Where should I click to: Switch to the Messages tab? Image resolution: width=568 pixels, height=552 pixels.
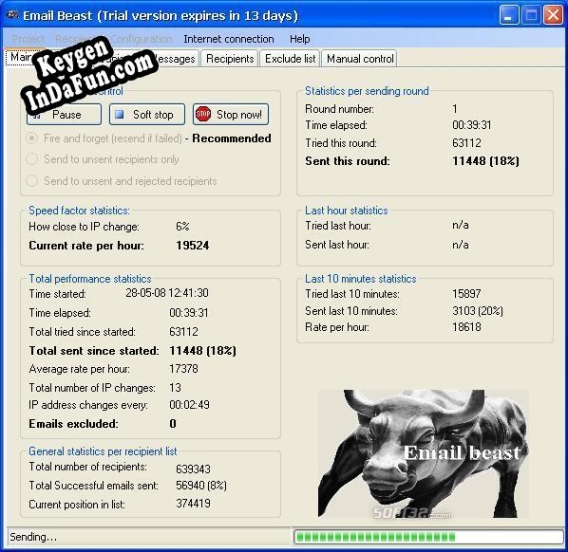[176, 59]
